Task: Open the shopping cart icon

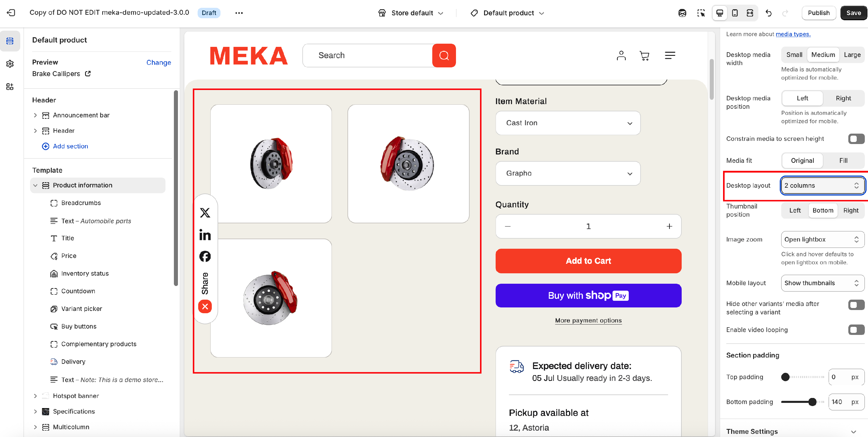Action: point(644,55)
